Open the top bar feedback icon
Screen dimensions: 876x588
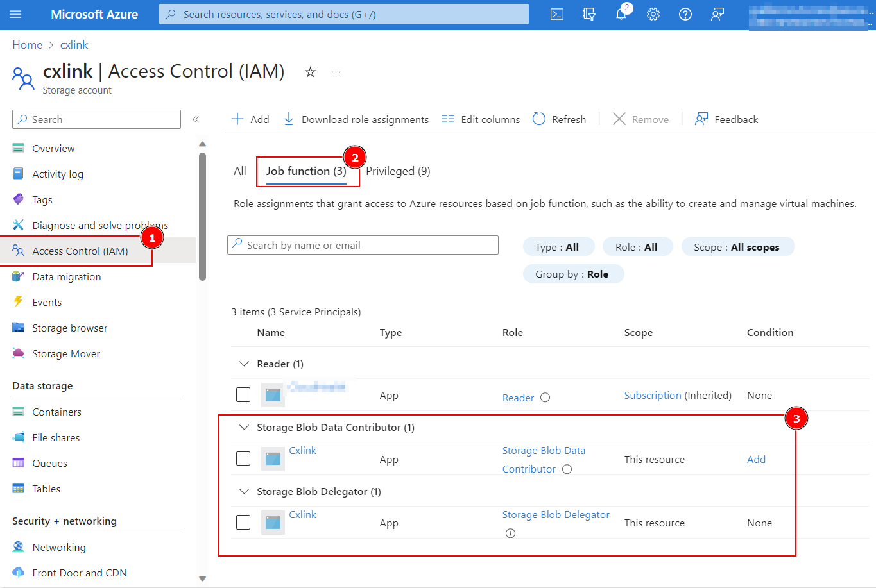click(x=717, y=14)
